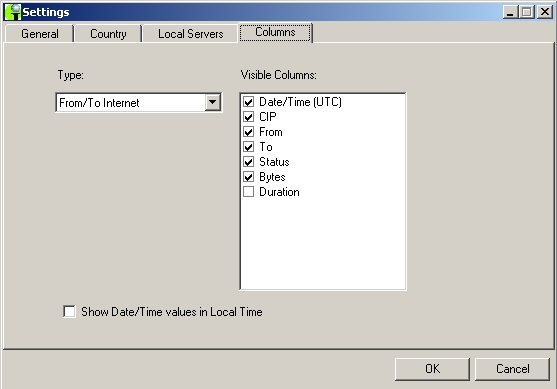557x389 pixels.
Task: Select the Local Servers tab
Action: [190, 34]
